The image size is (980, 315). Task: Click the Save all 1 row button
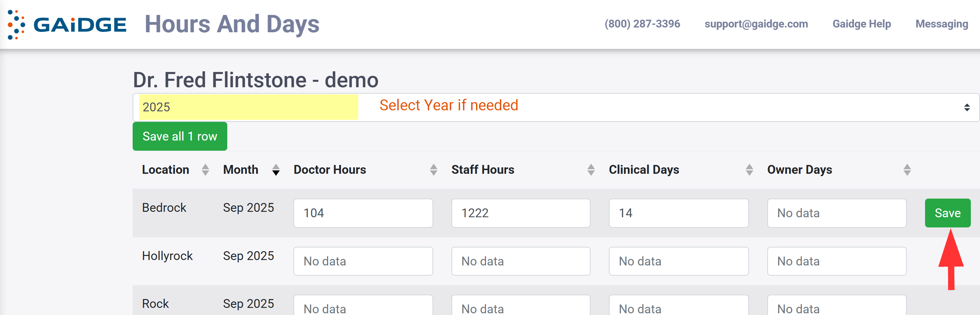pos(179,136)
